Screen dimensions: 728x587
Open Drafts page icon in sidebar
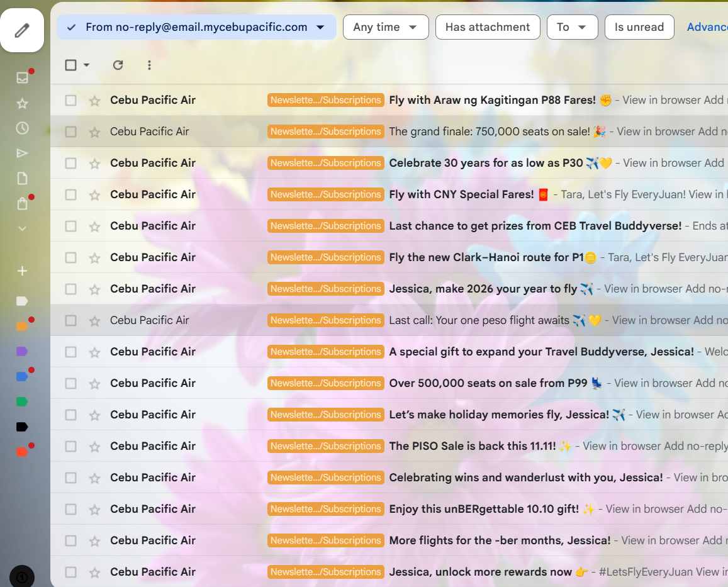[22, 178]
